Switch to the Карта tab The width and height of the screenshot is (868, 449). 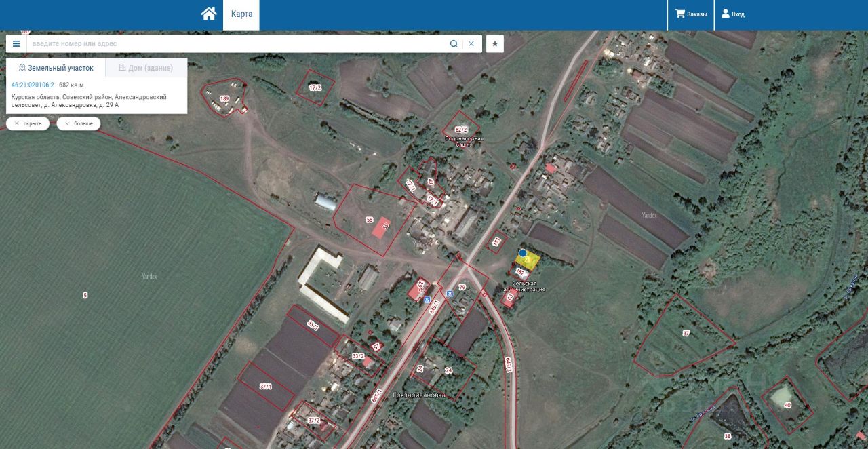241,14
